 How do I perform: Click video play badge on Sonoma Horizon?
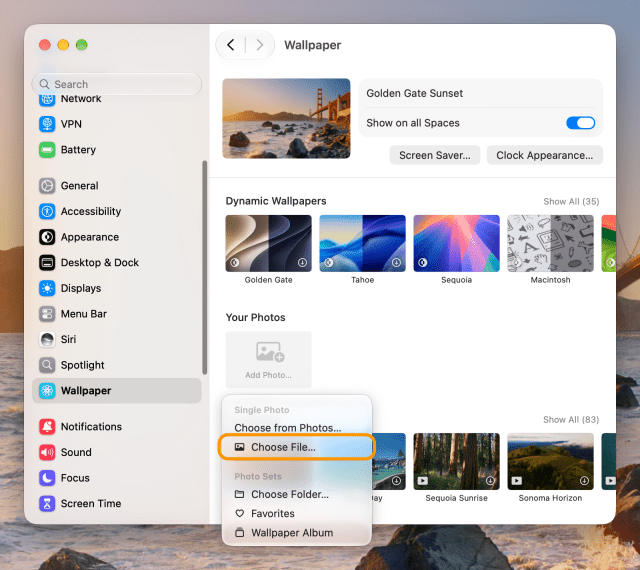[x=516, y=481]
